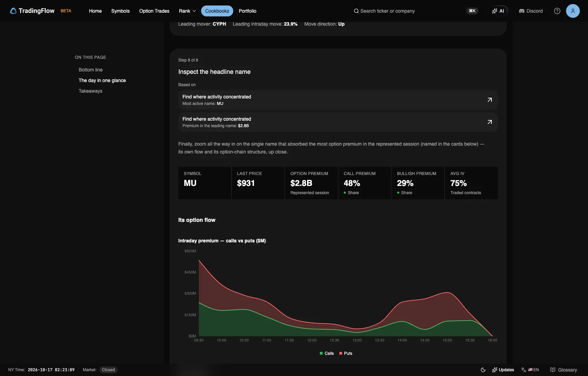The image size is (588, 376).
Task: Click the search magnifier icon
Action: (356, 11)
